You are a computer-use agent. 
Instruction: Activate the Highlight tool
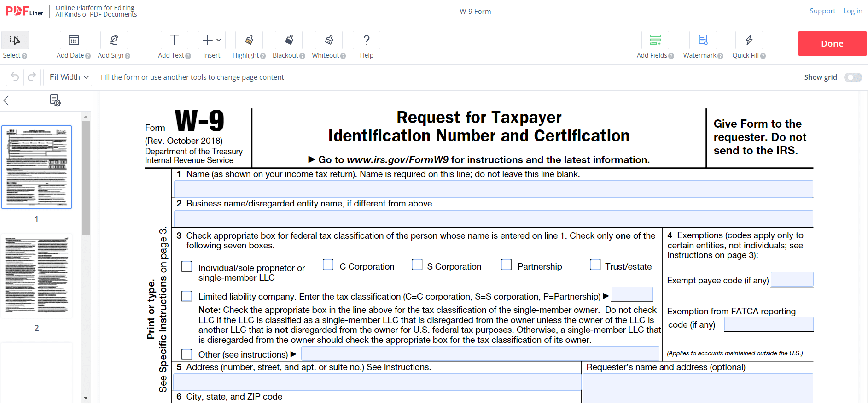[x=249, y=41]
